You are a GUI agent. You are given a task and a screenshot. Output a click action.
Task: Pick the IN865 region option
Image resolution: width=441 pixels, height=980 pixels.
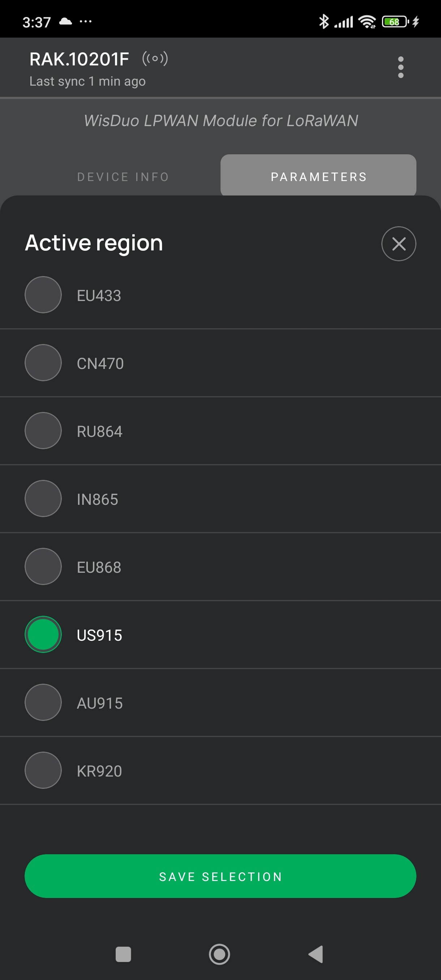tap(43, 498)
